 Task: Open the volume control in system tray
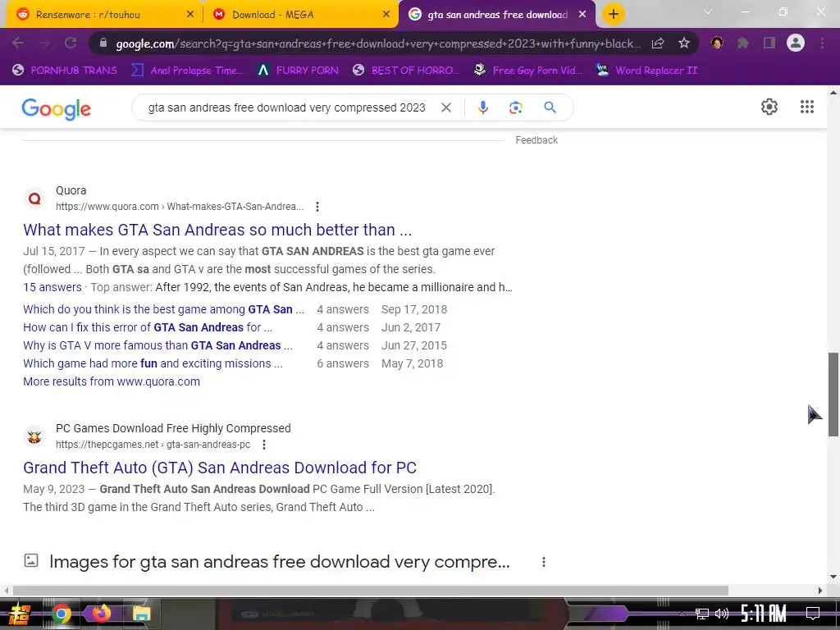point(722,614)
